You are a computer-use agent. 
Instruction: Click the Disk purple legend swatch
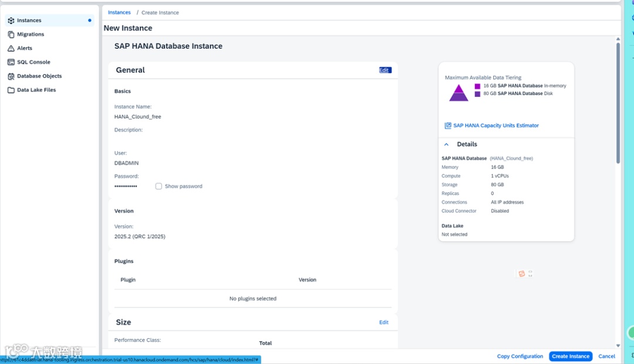477,94
